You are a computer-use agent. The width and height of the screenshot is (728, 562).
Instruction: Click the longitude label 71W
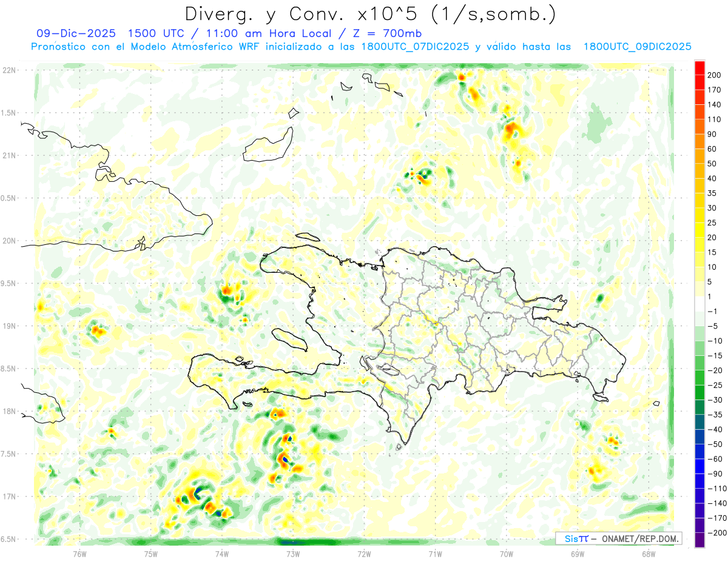[435, 554]
